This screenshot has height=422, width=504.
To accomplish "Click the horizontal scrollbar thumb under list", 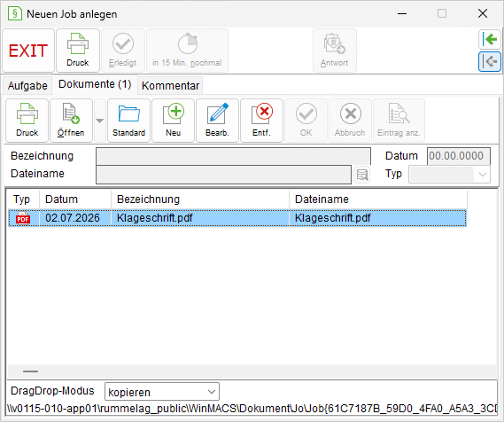I will [x=30, y=371].
